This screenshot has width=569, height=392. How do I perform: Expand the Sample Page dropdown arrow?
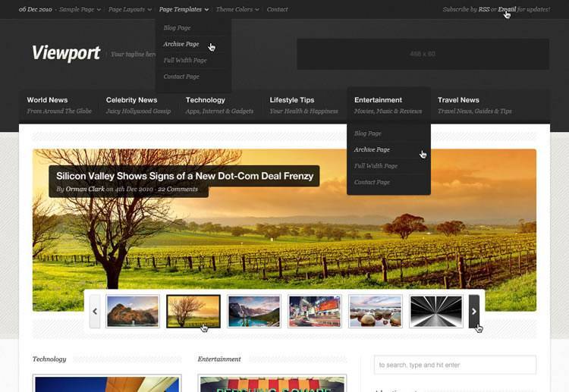click(x=99, y=10)
